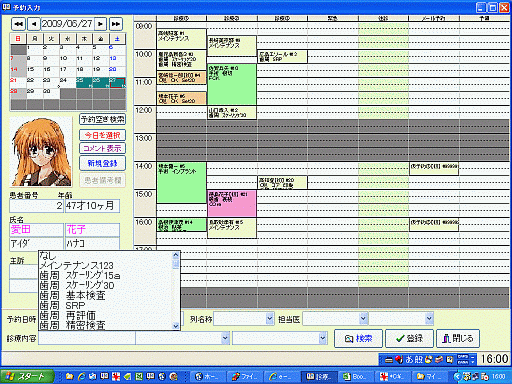Click 予約空き検索 button
Screen dimensions: 512x384
coord(102,119)
